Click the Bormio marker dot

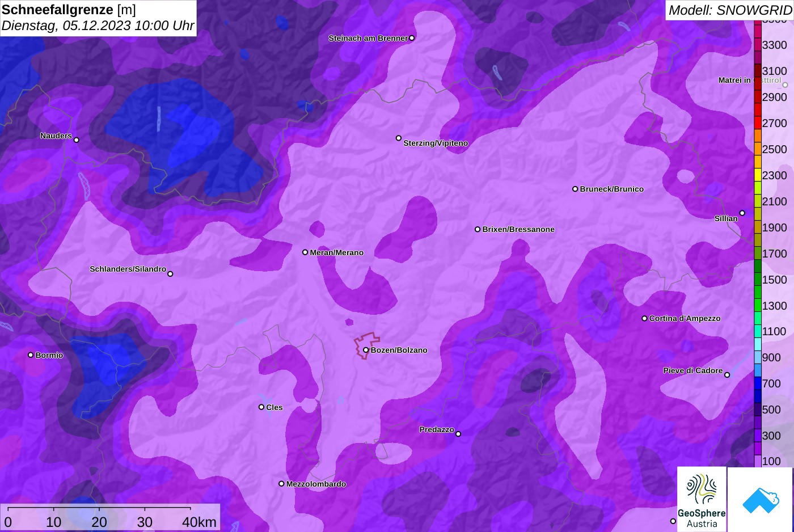tap(31, 355)
